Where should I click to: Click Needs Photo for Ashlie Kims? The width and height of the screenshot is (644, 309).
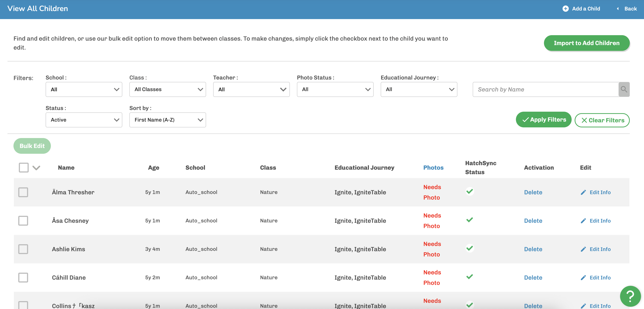click(432, 249)
